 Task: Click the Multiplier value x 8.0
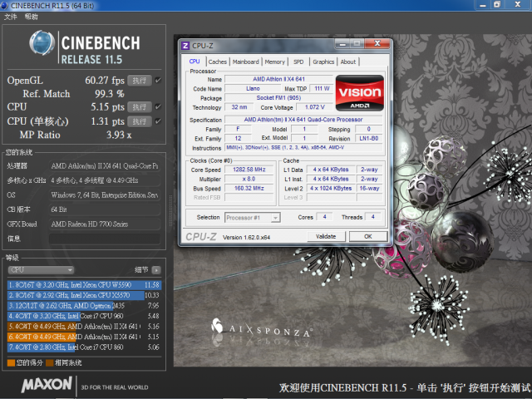(249, 179)
